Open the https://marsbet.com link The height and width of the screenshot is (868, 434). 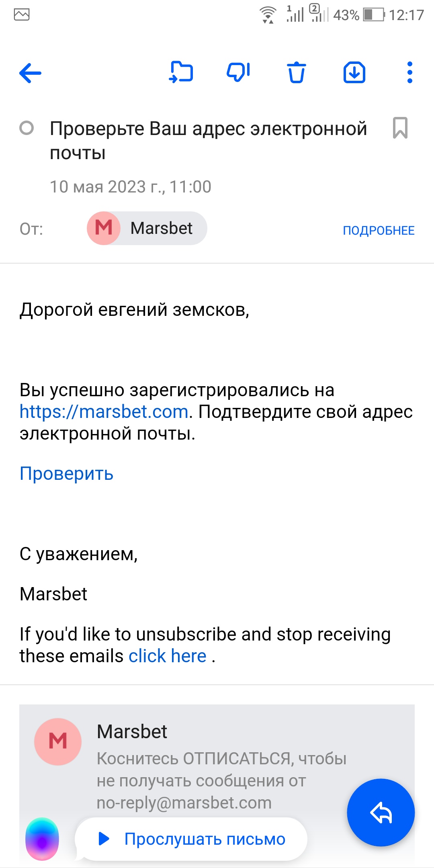click(104, 412)
